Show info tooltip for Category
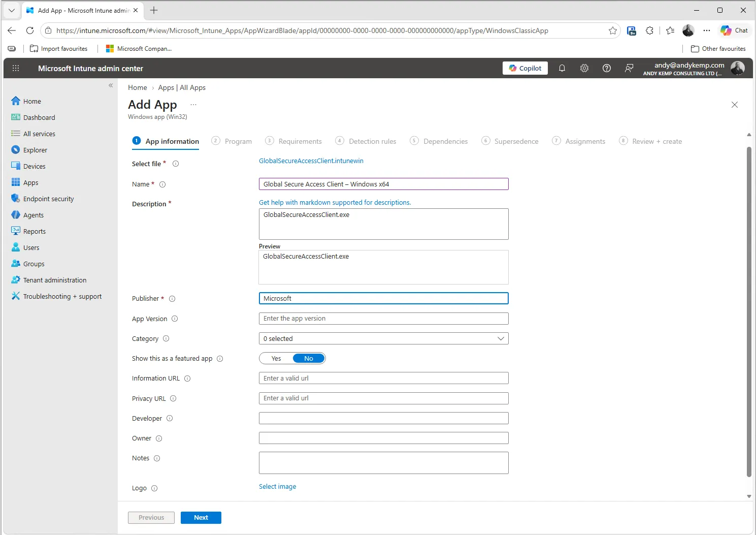Image resolution: width=756 pixels, height=535 pixels. pos(166,338)
